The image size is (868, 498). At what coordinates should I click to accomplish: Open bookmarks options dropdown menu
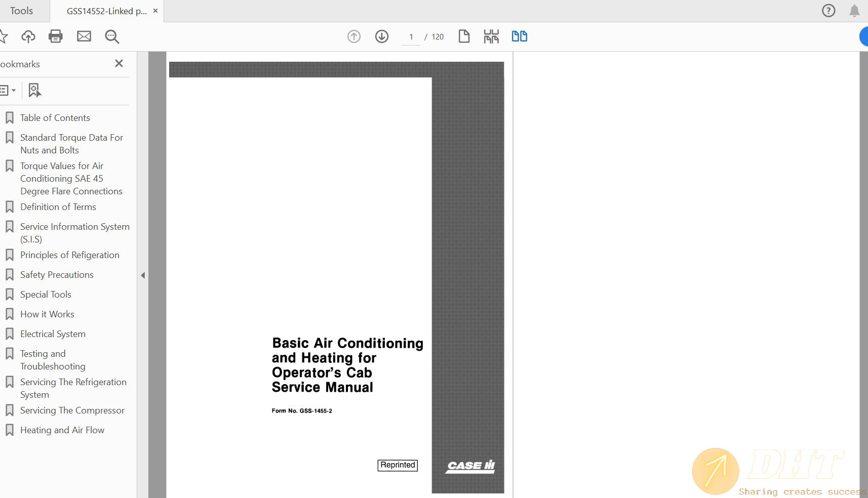click(x=8, y=91)
